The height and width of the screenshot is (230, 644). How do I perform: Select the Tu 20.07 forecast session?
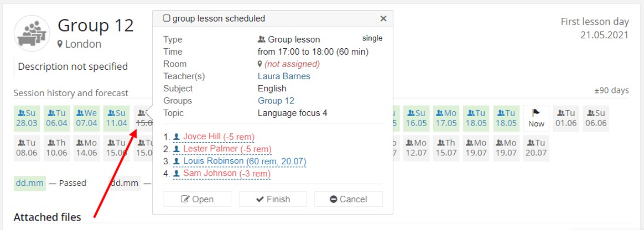pyautogui.click(x=536, y=148)
